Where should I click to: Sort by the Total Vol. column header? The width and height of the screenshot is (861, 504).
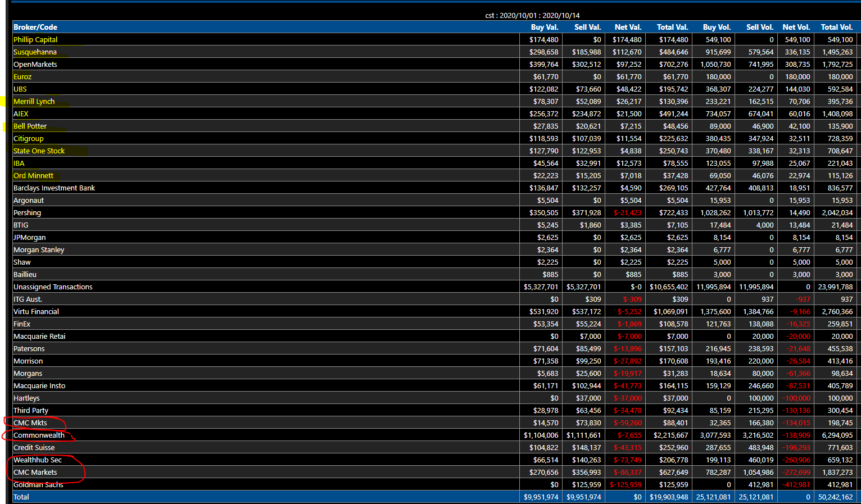click(837, 27)
